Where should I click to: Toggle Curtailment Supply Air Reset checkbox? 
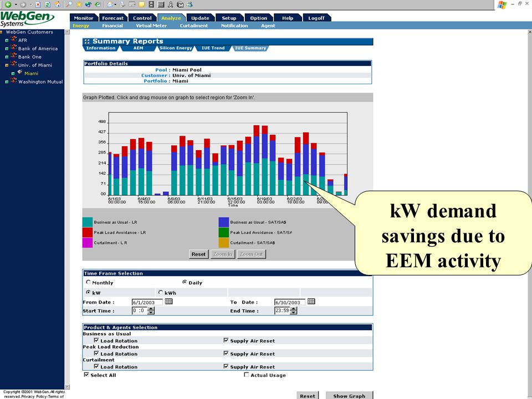coord(226,366)
